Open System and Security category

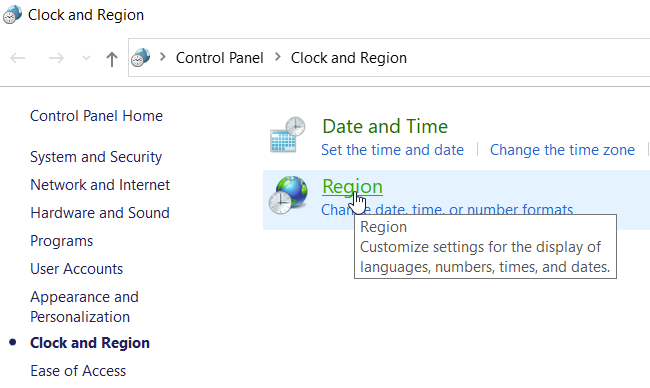tap(96, 157)
